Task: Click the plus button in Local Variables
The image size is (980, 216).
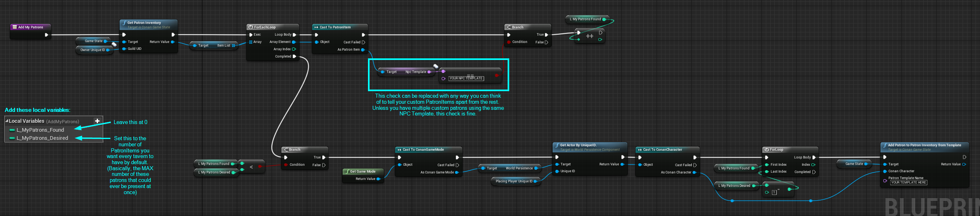Action: click(x=97, y=121)
